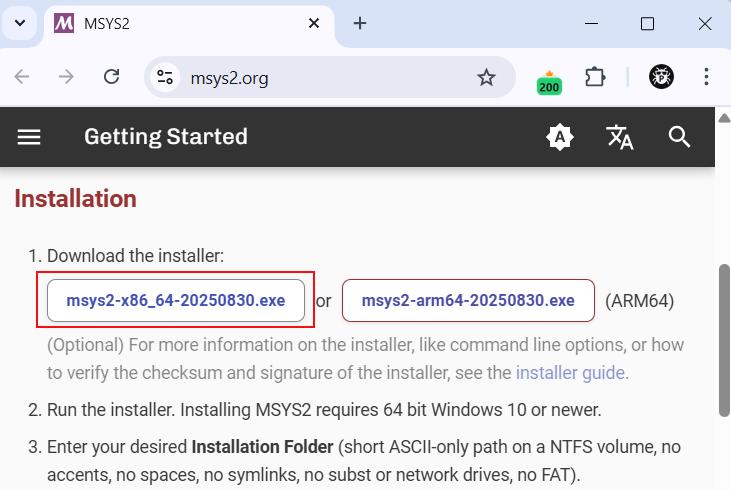Bookmark this page with the star
Viewport: 731px width, 490px height.
(486, 77)
